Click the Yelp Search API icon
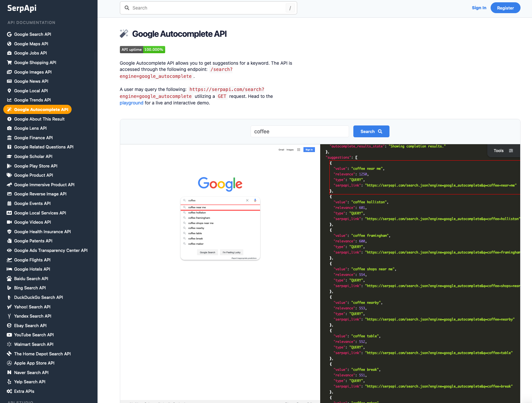Image resolution: width=532 pixels, height=403 pixels. 9,382
